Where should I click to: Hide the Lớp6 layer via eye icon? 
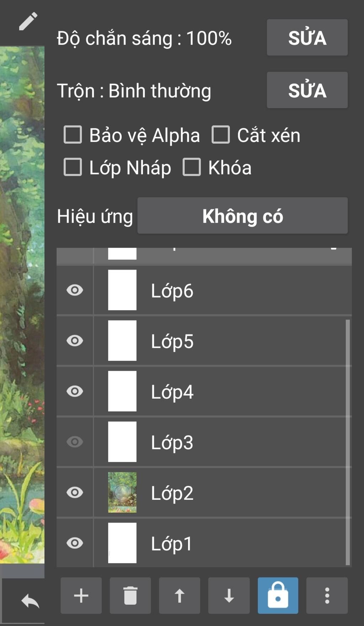coord(75,290)
